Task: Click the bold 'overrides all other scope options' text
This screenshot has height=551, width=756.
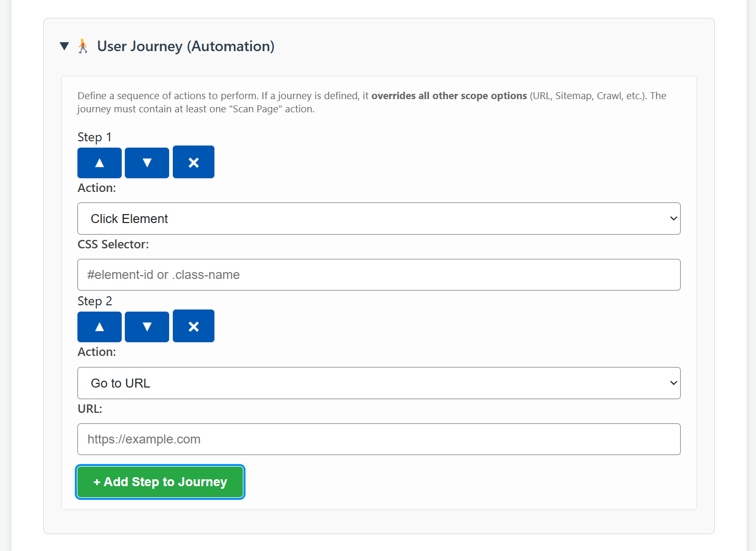Action: click(449, 96)
